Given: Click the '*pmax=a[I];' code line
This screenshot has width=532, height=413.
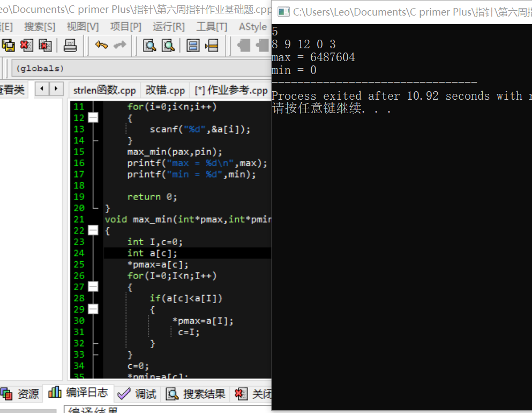Looking at the screenshot, I should point(203,321).
